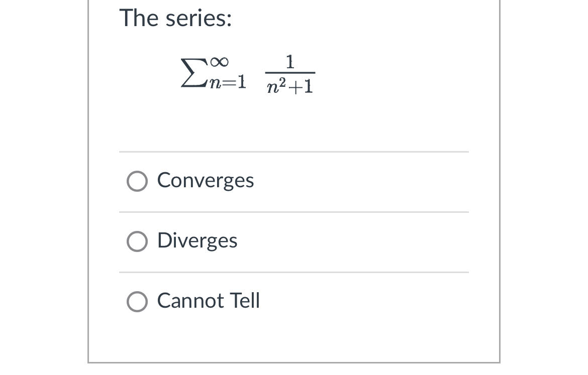Click the Cannot Tell answer label

point(208,301)
